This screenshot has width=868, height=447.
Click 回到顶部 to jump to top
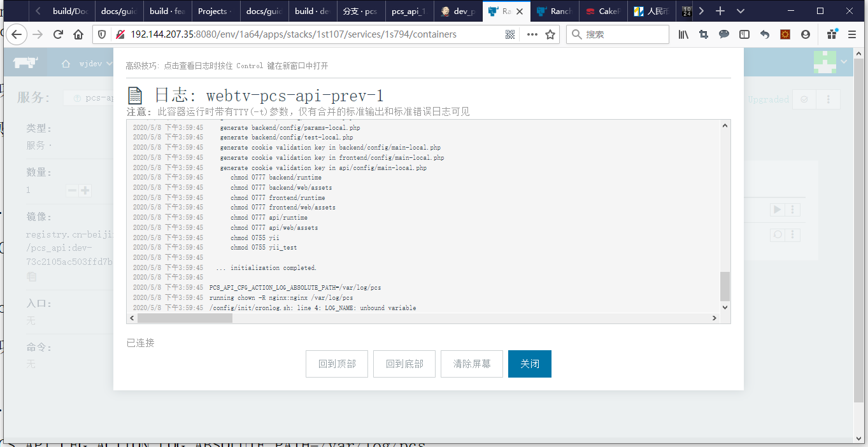click(x=337, y=364)
